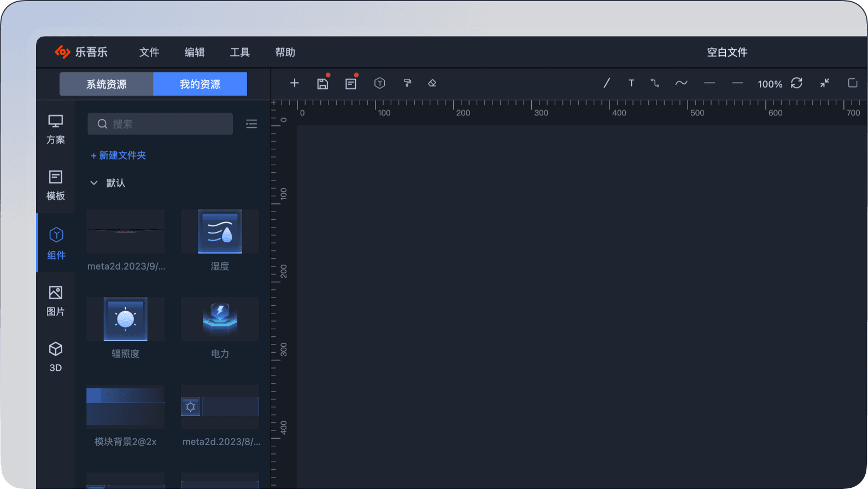Select the curve line tool
868x490 pixels.
click(x=681, y=83)
